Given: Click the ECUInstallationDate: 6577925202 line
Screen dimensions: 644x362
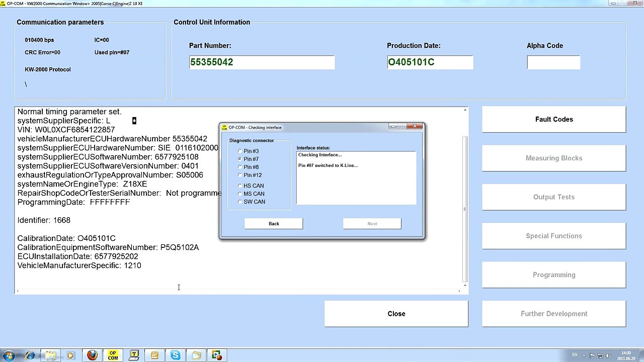Looking at the screenshot, I should tap(77, 256).
